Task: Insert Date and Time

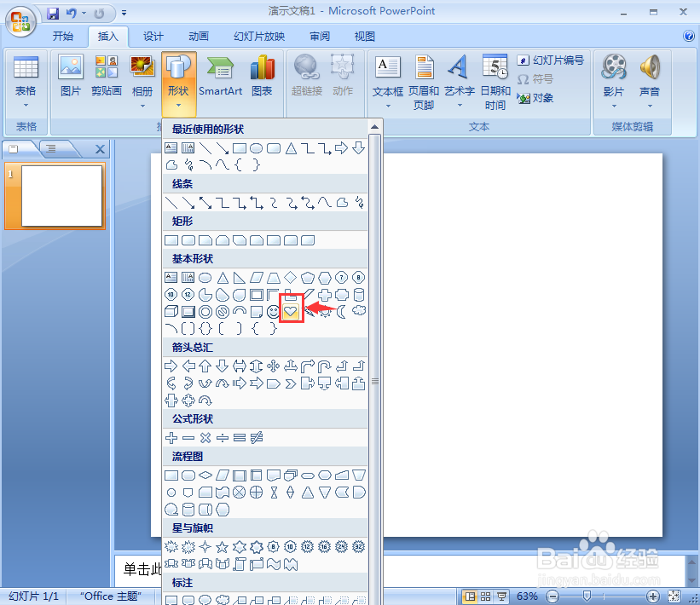Action: 495,83
